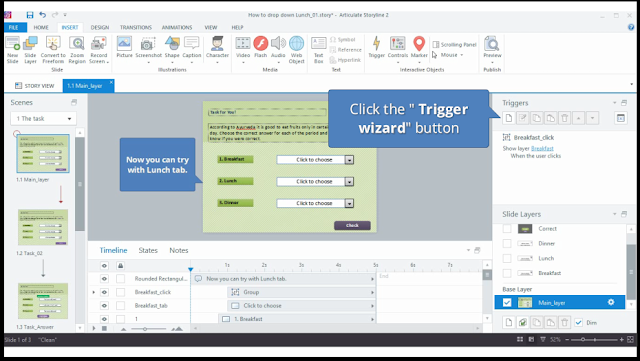Select the 1.2 Task_02 slide thumbnail
The width and height of the screenshot is (640, 361).
[x=43, y=227]
